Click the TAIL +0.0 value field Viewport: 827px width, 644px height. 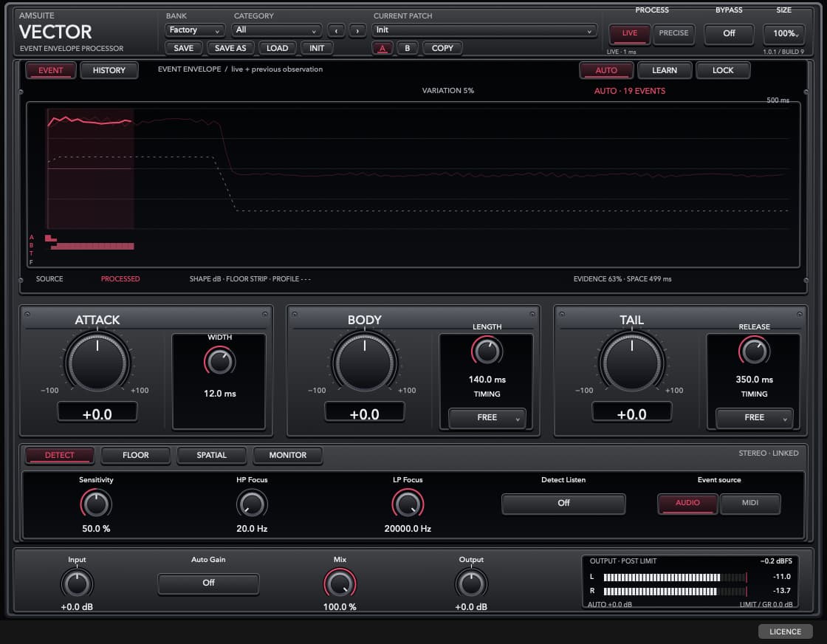(632, 412)
